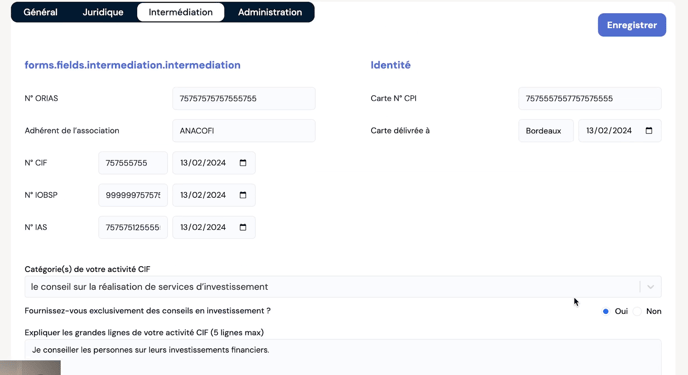
Task: Select the Non radio button
Action: pos(638,311)
